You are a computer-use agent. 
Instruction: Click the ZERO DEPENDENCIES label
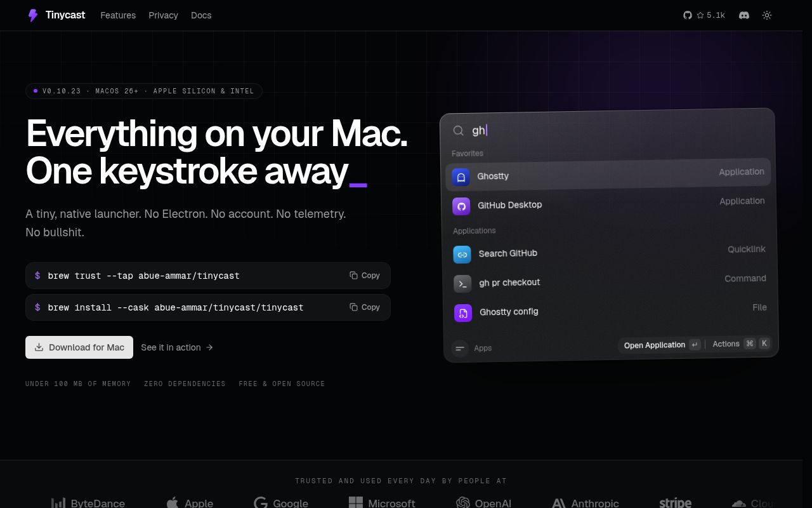coord(185,384)
